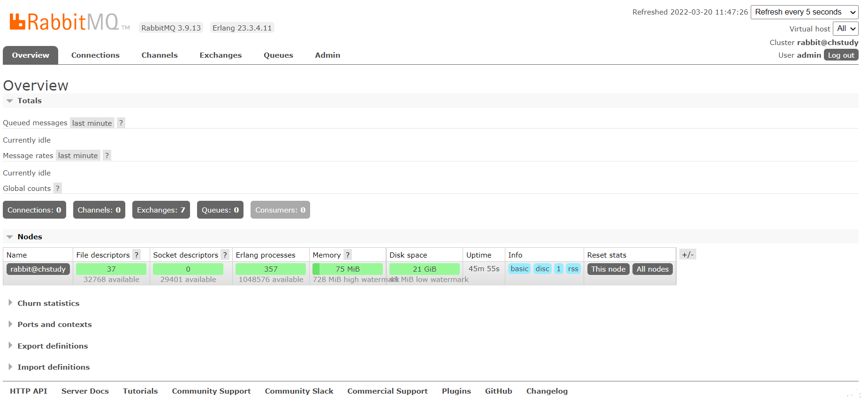The height and width of the screenshot is (403, 868).
Task: Log out of admin user
Action: tap(841, 55)
